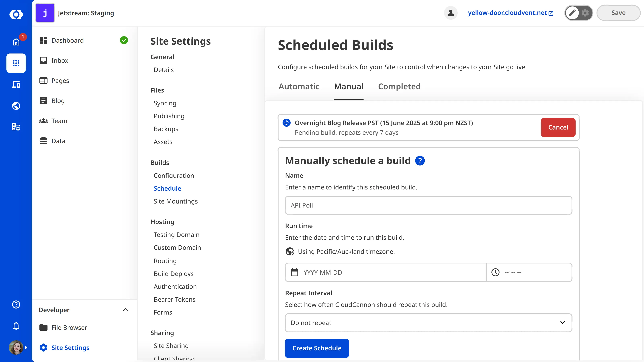644x362 pixels.
Task: Switch to the Automatic tab
Action: pos(299,86)
